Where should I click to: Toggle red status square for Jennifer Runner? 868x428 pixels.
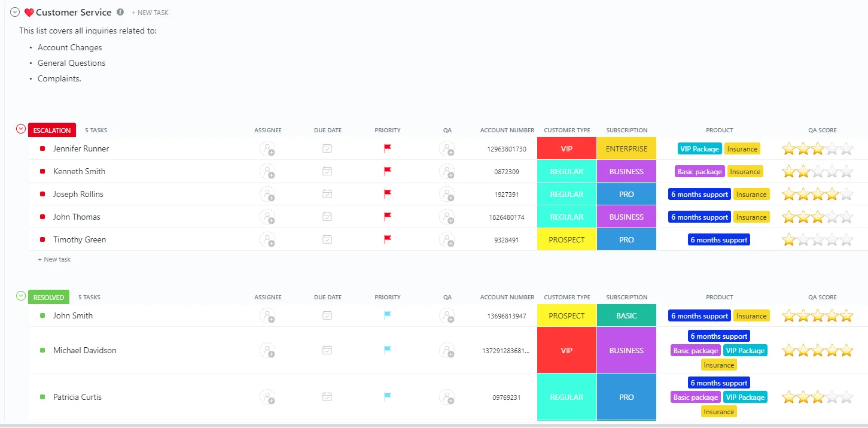(x=42, y=148)
